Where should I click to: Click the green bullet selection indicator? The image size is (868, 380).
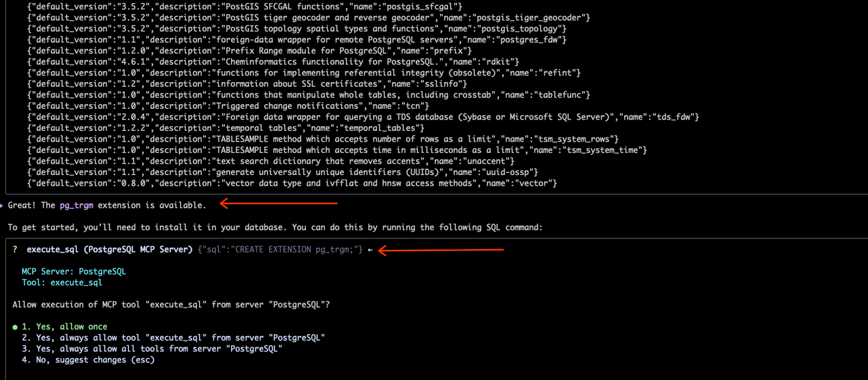point(15,327)
